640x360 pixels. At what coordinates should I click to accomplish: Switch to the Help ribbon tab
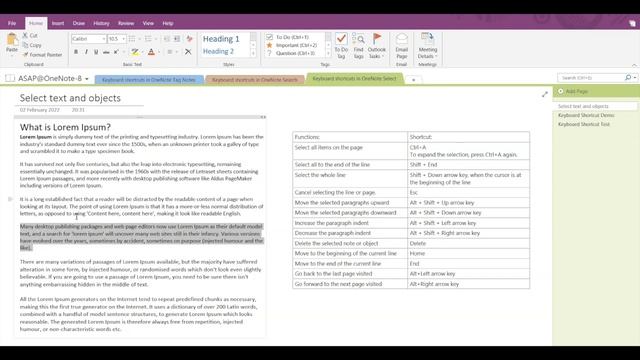click(168, 23)
